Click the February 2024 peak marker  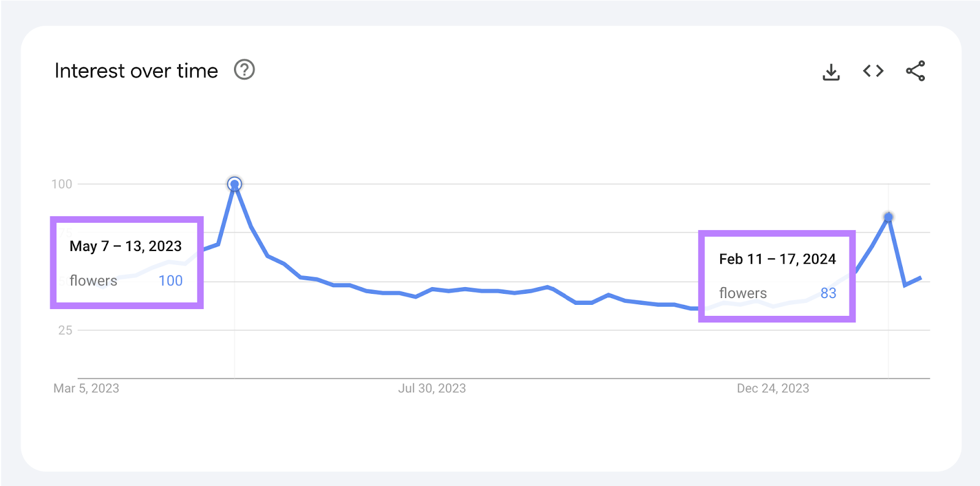tap(888, 216)
